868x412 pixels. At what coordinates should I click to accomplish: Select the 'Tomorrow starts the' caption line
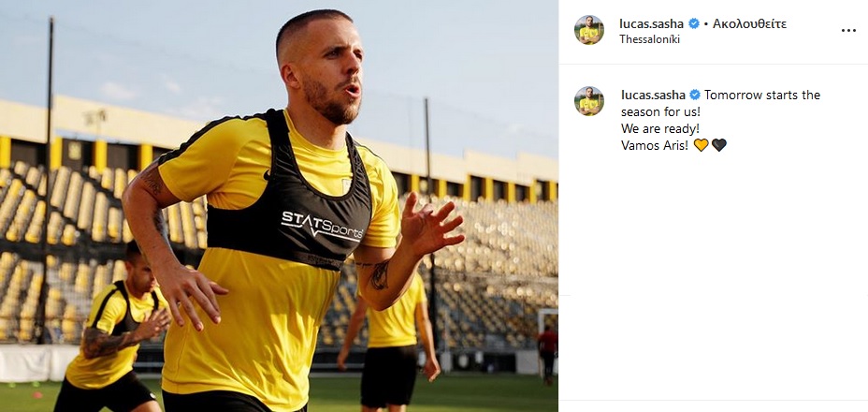(762, 95)
